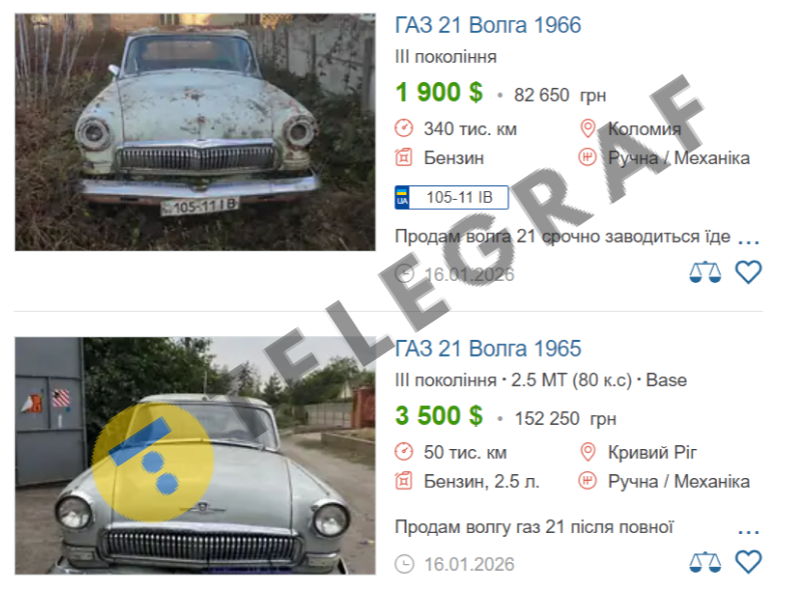The width and height of the screenshot is (799, 599).
Task: Click fuel canister icon beside Бензин, 2.5 л.
Action: pos(404,481)
